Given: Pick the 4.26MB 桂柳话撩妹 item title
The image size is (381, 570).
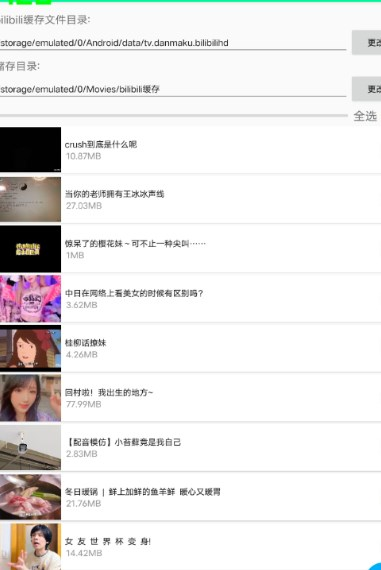Looking at the screenshot, I should [x=85, y=343].
